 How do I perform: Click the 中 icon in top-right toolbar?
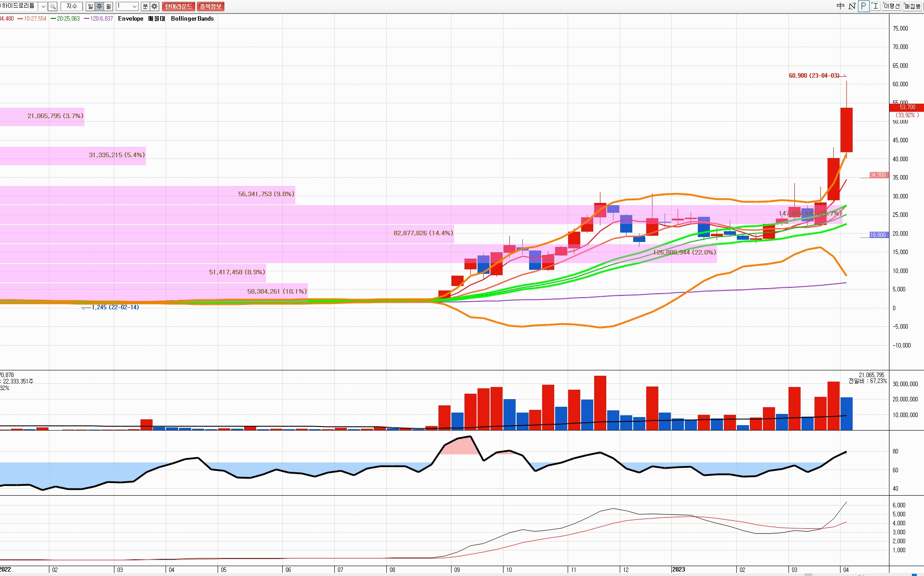tap(841, 6)
